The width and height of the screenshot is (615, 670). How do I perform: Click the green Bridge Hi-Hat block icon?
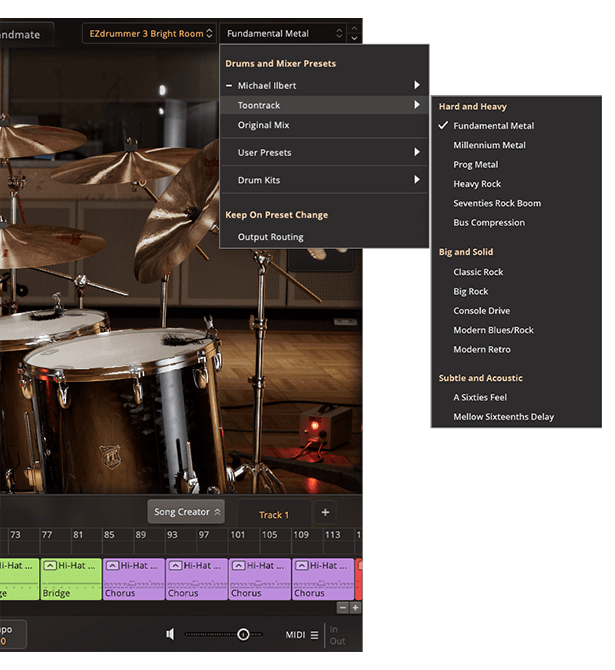pyautogui.click(x=49, y=566)
